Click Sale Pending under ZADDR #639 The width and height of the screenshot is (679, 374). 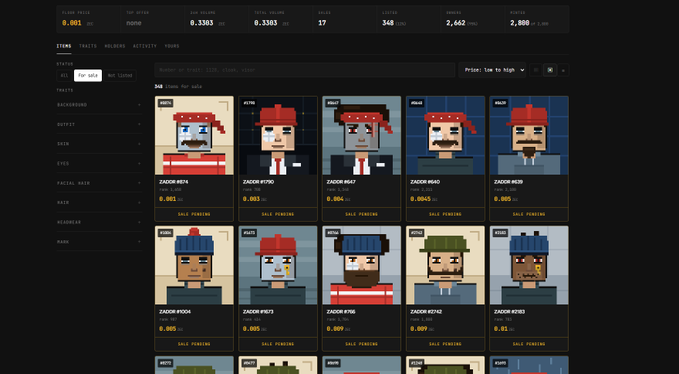529,214
